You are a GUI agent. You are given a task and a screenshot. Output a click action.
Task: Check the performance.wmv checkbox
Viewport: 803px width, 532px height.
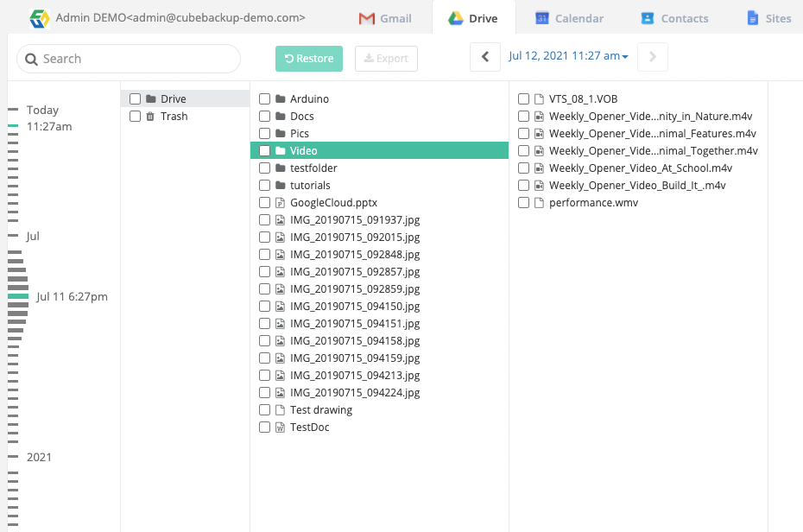click(x=523, y=203)
